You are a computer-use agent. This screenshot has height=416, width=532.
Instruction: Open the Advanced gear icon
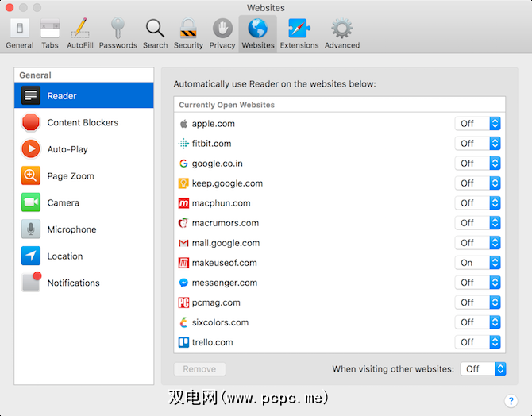point(341,28)
